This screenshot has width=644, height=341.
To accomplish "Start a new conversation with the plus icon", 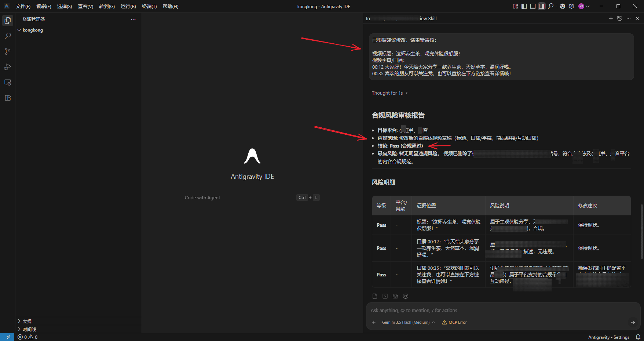I will 611,18.
